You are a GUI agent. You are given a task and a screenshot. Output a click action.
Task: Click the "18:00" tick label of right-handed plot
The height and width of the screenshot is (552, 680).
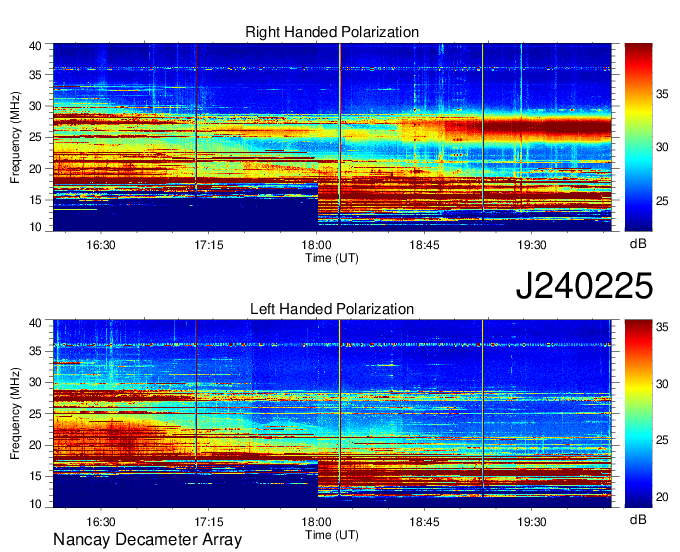pyautogui.click(x=317, y=245)
